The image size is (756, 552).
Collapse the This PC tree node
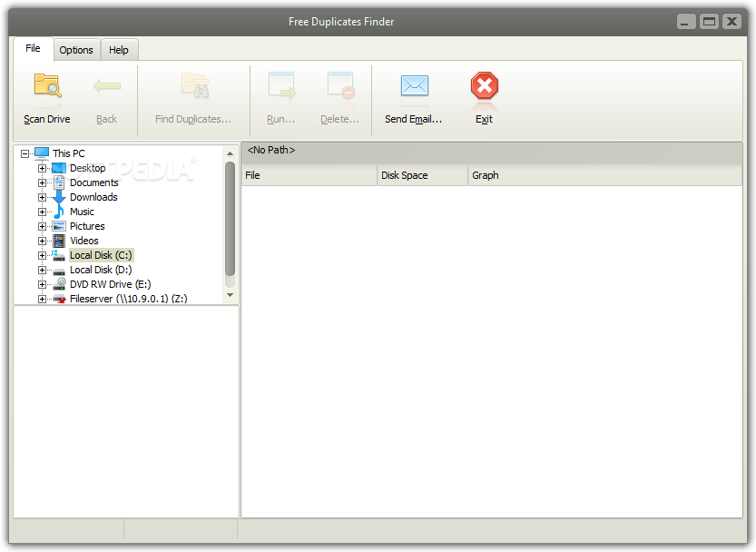[x=25, y=154]
